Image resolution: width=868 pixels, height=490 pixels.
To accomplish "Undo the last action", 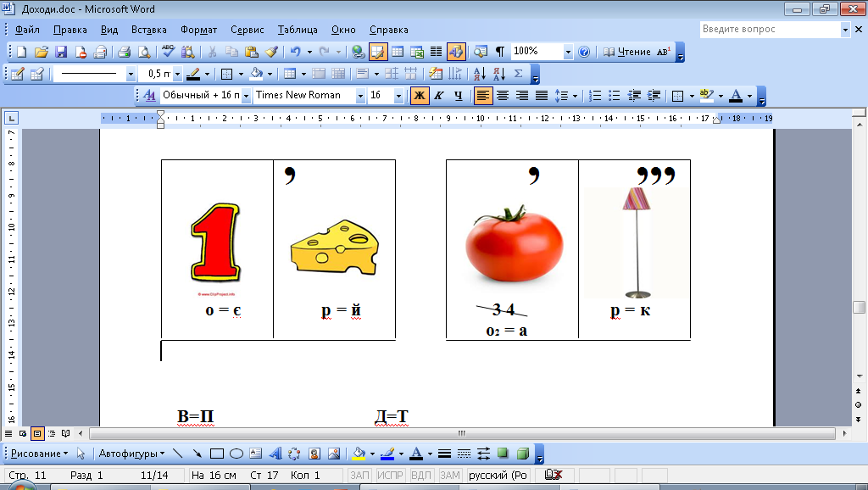I will 295,52.
